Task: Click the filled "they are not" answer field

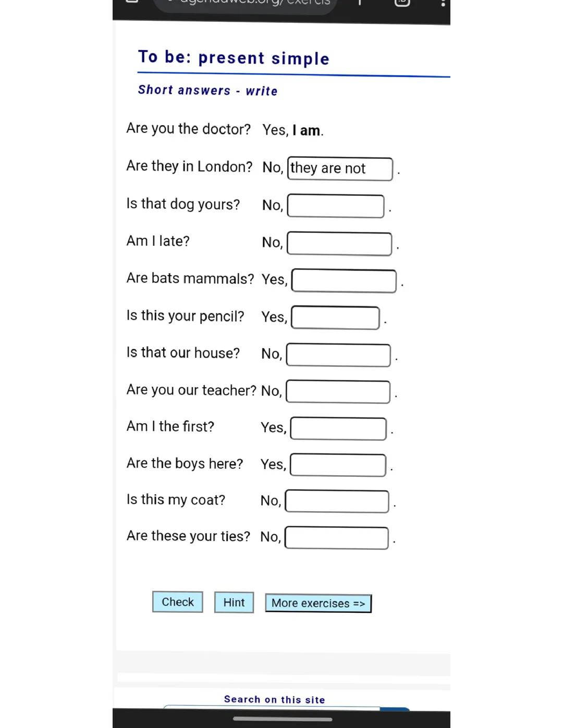Action: (340, 169)
